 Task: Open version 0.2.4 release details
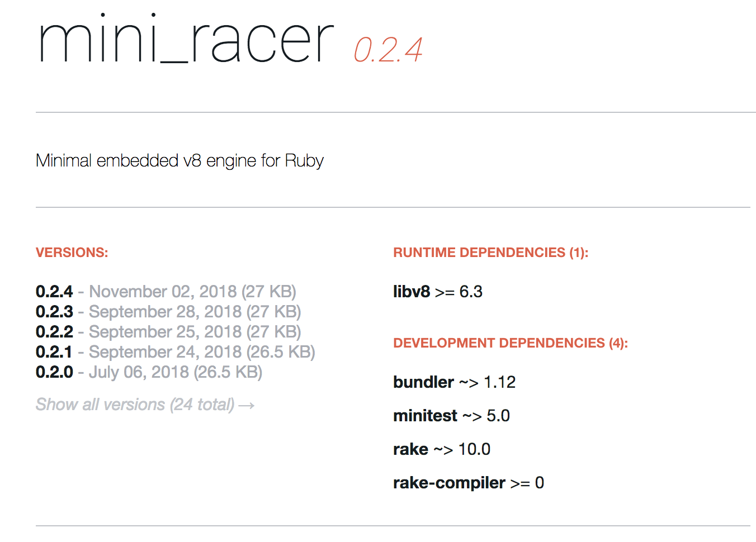54,291
